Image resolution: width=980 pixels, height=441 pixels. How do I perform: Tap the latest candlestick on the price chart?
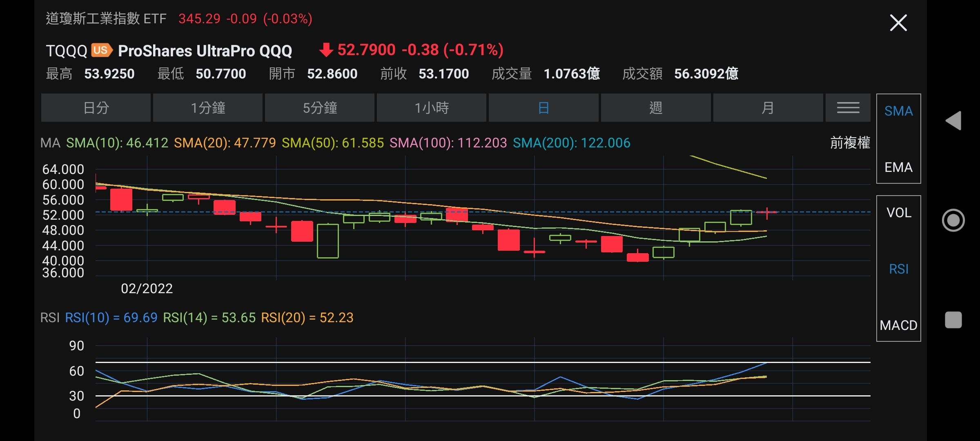click(767, 213)
